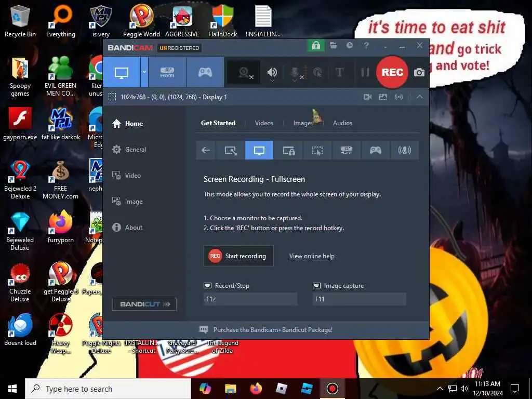Open image capture icon in info bar
Screen dimensions: 532x399
click(x=383, y=97)
